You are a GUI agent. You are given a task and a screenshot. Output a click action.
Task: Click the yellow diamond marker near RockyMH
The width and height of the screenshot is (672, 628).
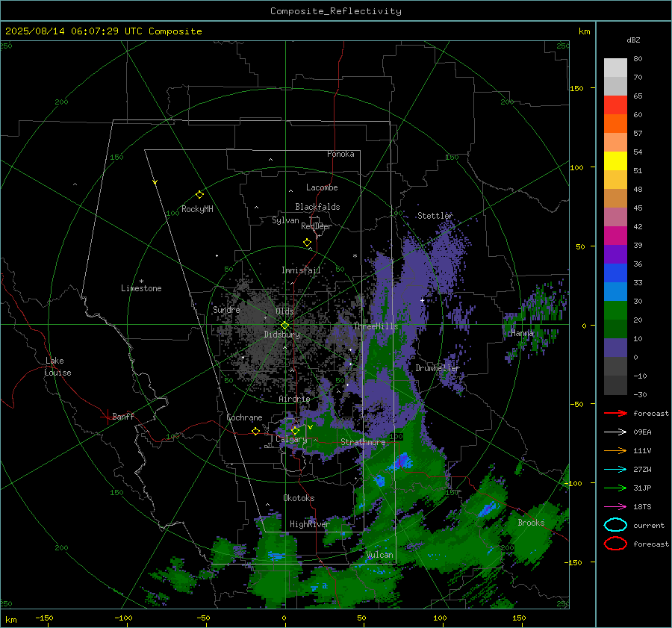(x=199, y=195)
